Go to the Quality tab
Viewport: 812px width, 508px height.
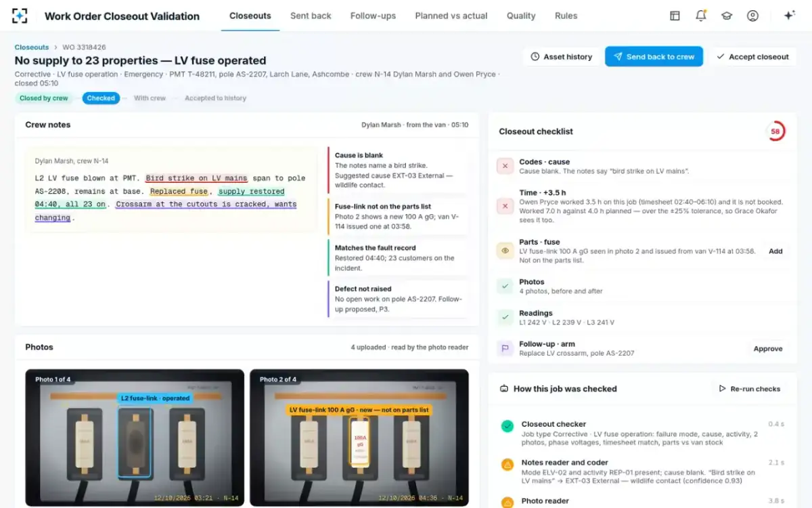[x=521, y=16]
